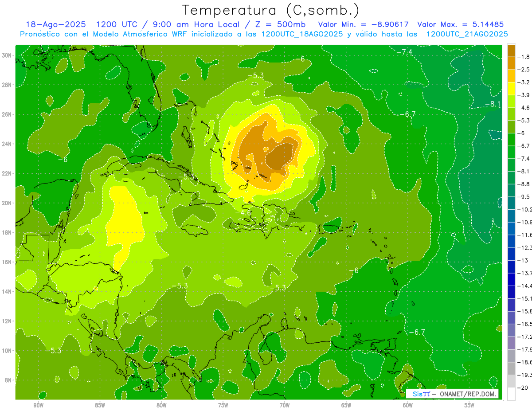Click the init time '1200UTC_18AGO2025'

pyautogui.click(x=302, y=34)
